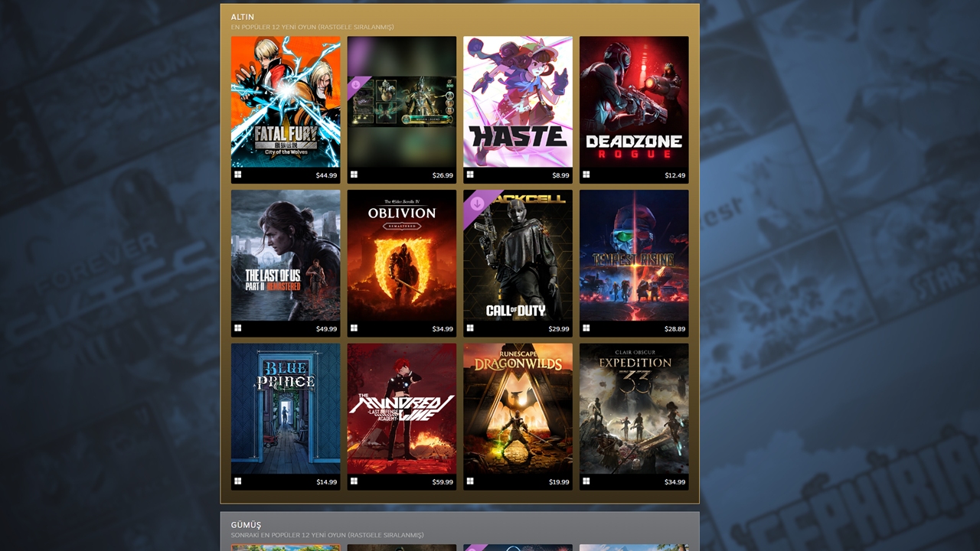Open the Blue Prince game cover

click(x=286, y=408)
